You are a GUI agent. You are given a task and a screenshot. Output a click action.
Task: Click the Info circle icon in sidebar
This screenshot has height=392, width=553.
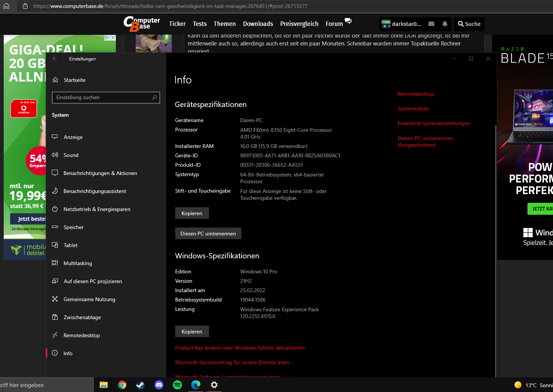[x=55, y=353]
